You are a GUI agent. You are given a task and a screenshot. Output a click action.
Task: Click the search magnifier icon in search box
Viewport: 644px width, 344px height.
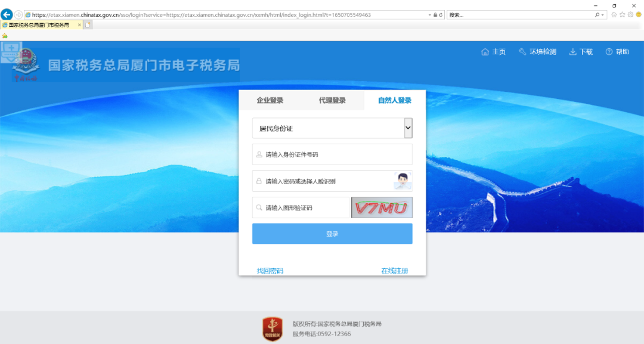pyautogui.click(x=597, y=15)
